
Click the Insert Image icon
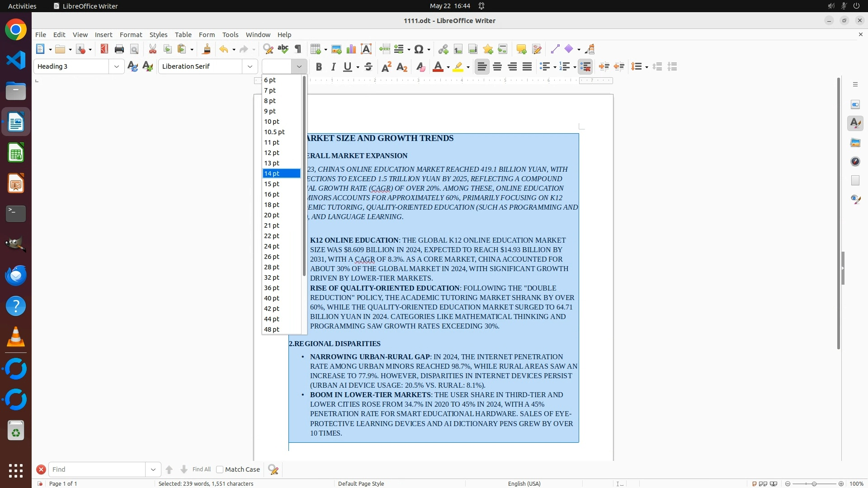[x=336, y=49]
